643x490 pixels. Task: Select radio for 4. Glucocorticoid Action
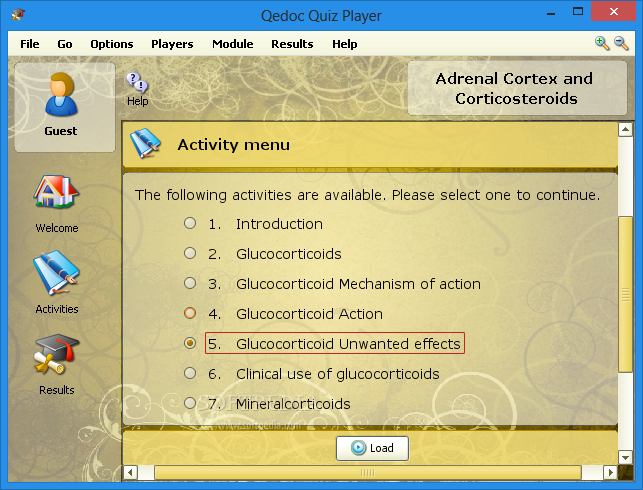[190, 313]
